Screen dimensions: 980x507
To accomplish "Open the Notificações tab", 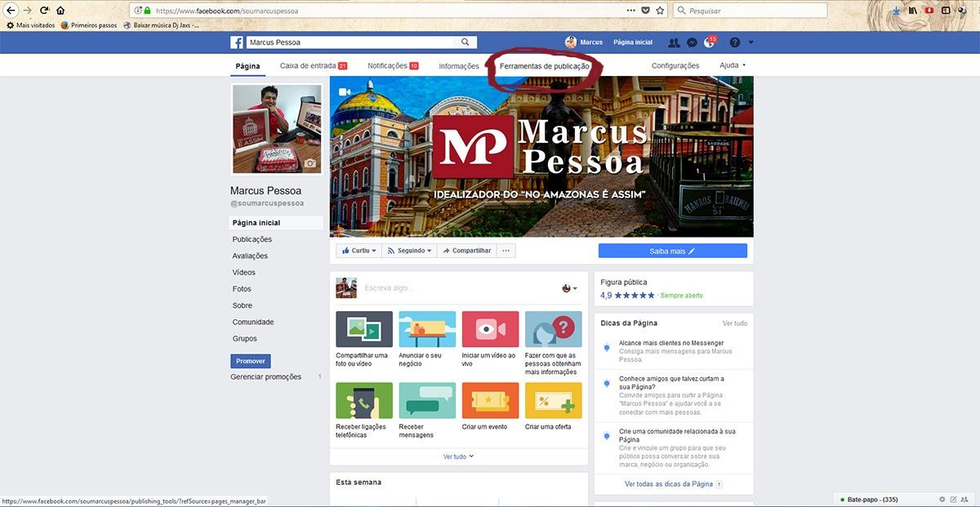I will click(x=393, y=66).
